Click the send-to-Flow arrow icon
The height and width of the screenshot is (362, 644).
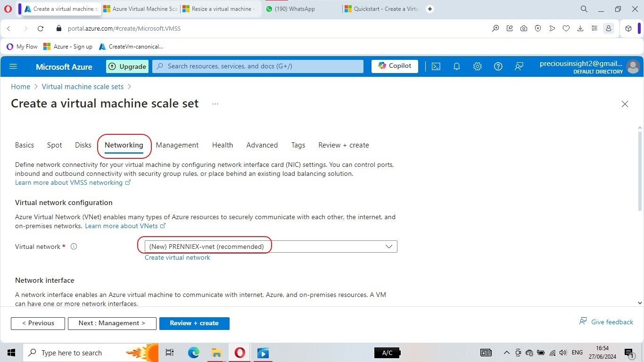pyautogui.click(x=552, y=28)
